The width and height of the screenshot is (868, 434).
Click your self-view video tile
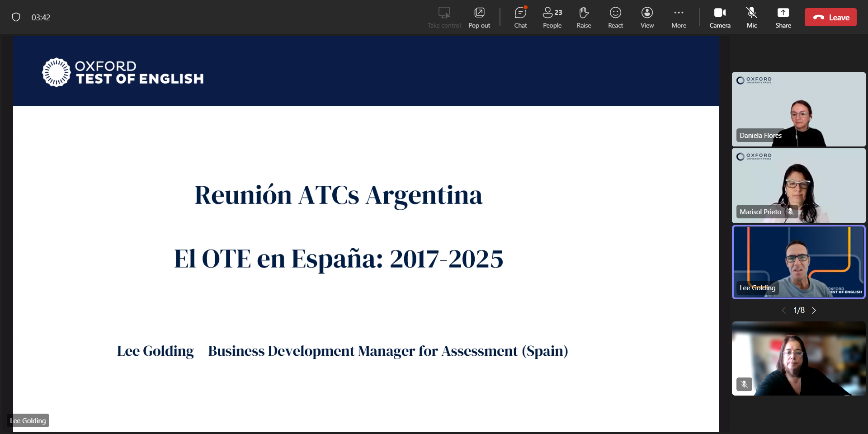(798, 359)
